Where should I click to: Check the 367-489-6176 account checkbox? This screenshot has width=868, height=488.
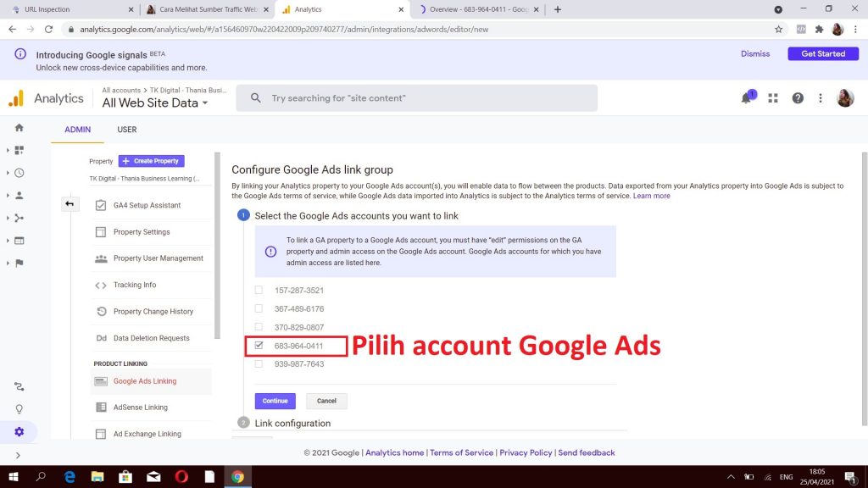point(259,308)
